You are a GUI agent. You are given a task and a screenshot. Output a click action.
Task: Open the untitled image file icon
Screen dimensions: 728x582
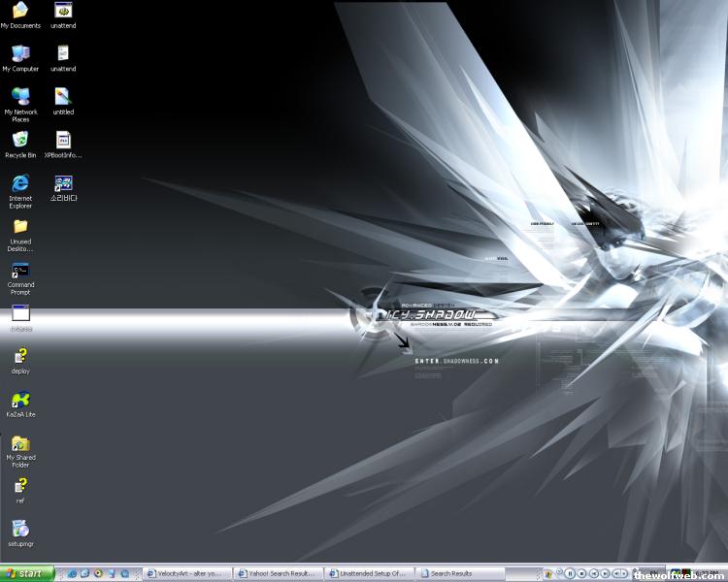63,97
